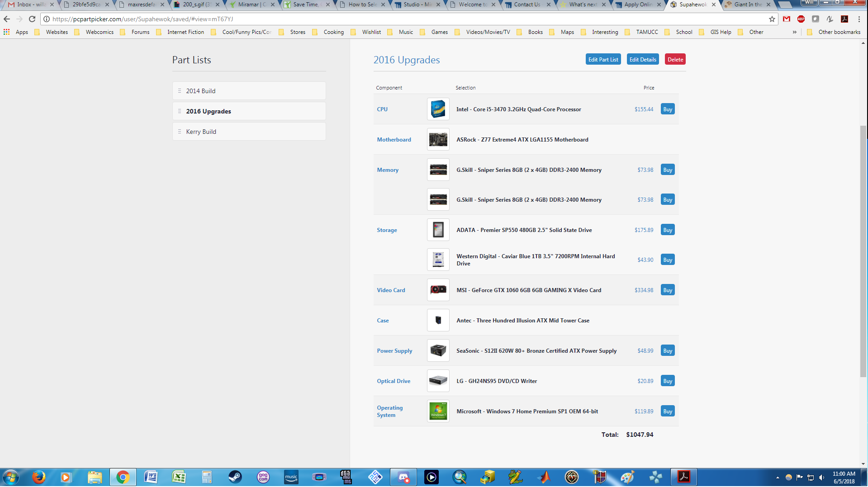Open the TAMUCC bookmark folder
The image size is (868, 487).
(x=641, y=32)
